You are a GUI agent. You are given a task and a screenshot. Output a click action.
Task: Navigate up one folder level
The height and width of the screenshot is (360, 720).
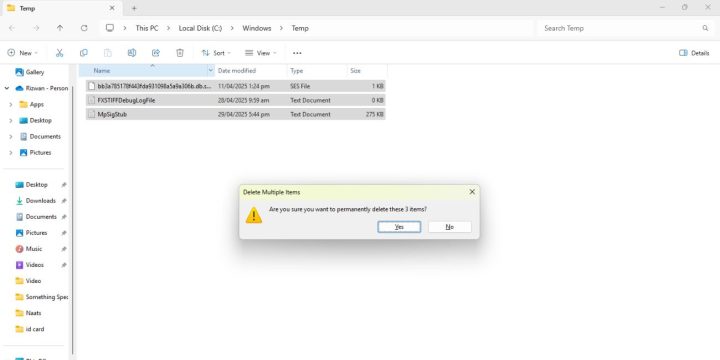[x=60, y=28]
